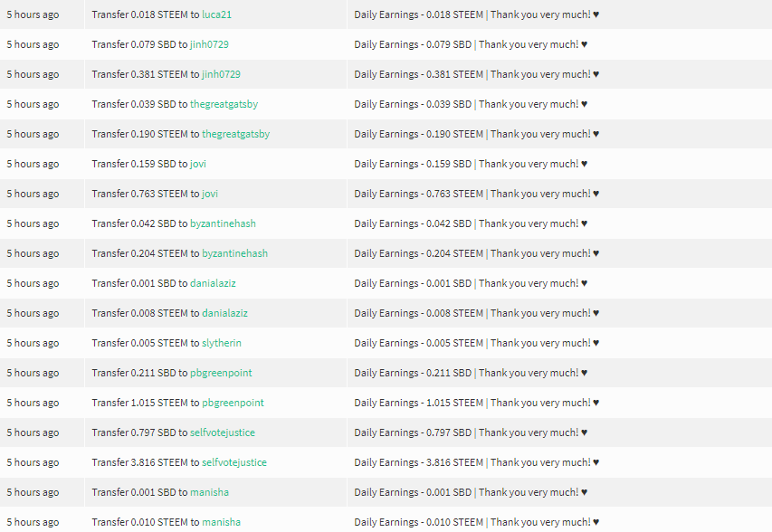Click '5 hours ago' beside Transfer 1.015 STEEM
Image resolution: width=772 pixels, height=532 pixels.
point(33,403)
